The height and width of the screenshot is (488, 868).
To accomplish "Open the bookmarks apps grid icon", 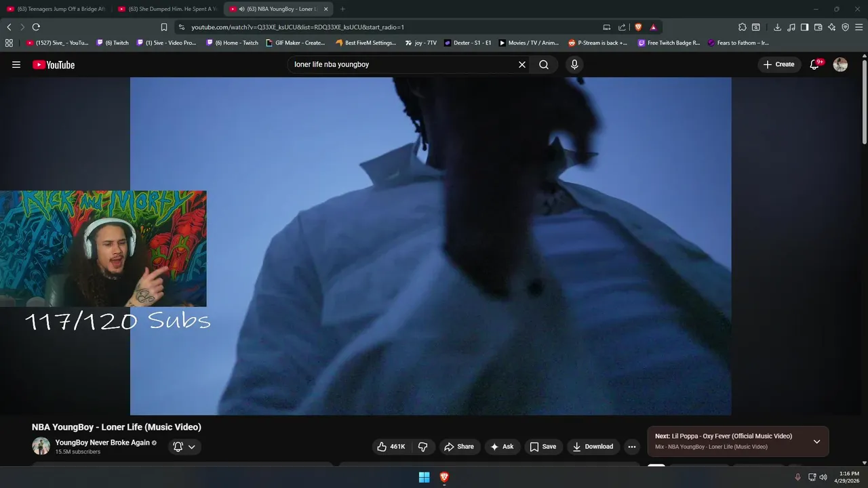I will pos(9,43).
